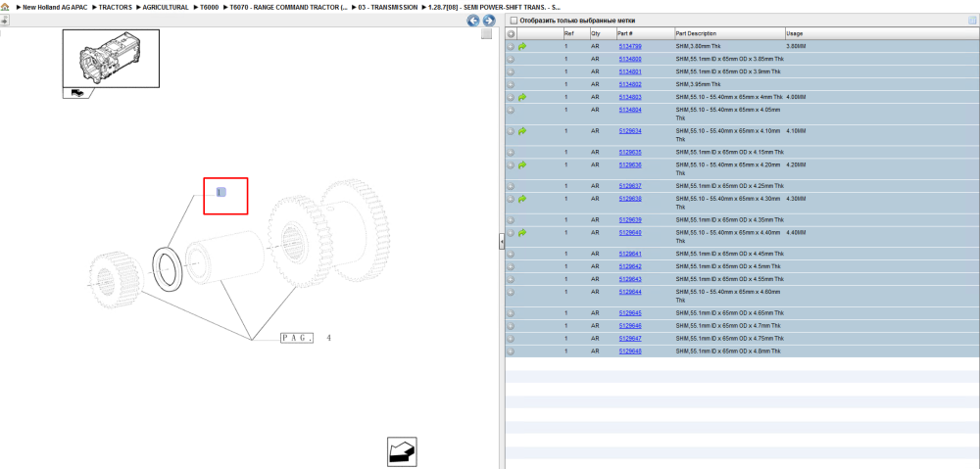980x469 pixels.
Task: Click description ending '65mm x 4.60mm Thk'
Action: [x=728, y=296]
